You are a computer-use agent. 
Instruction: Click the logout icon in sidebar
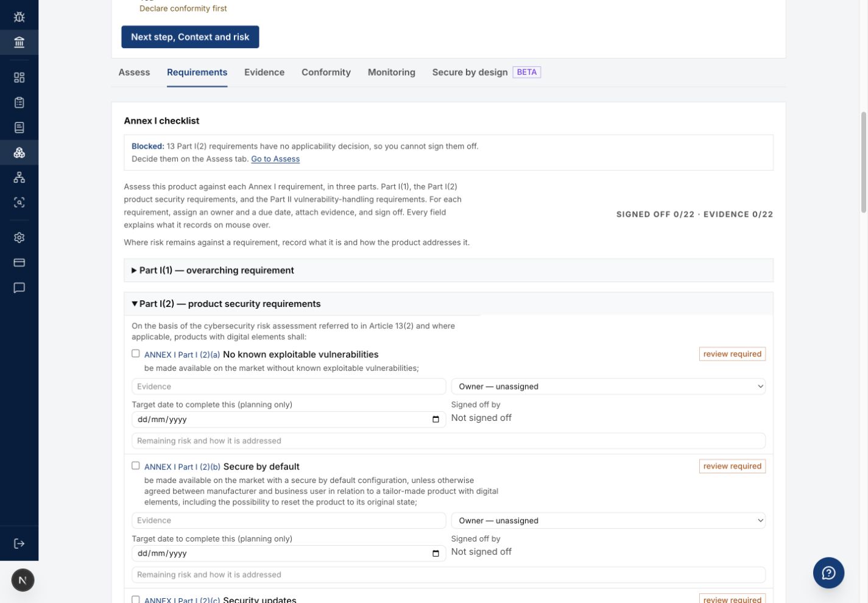coord(19,543)
